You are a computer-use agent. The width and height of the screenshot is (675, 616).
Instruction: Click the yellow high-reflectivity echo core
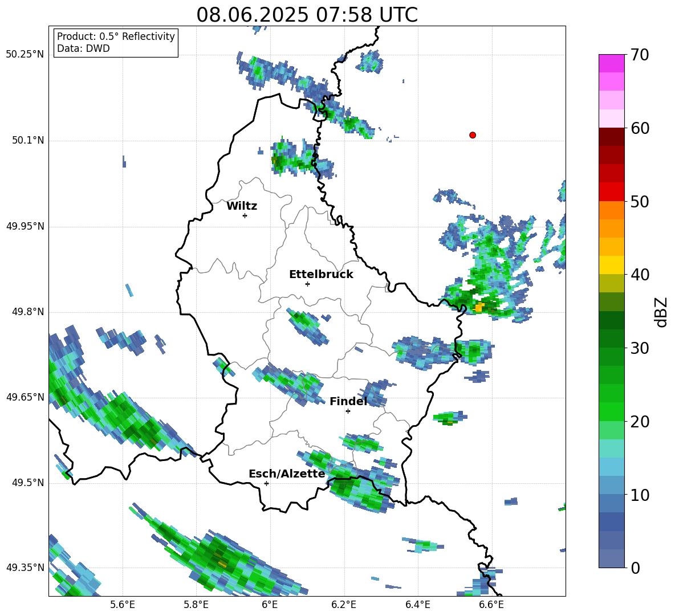point(479,307)
